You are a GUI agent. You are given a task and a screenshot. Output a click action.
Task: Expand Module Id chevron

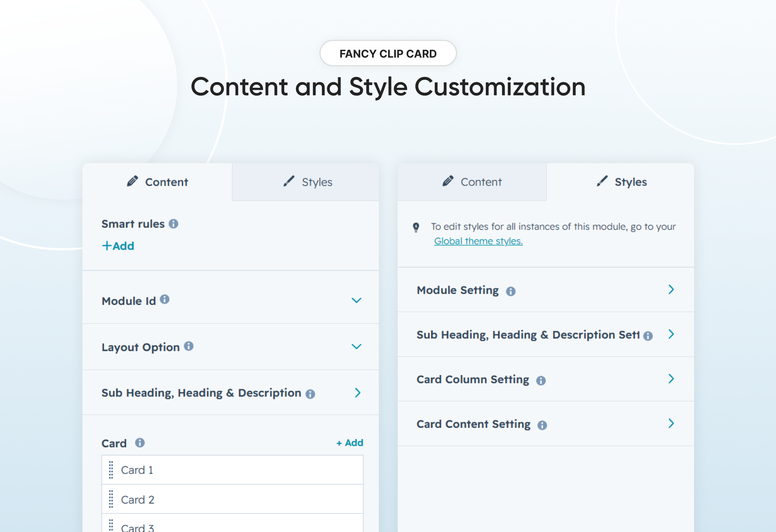[x=357, y=300]
